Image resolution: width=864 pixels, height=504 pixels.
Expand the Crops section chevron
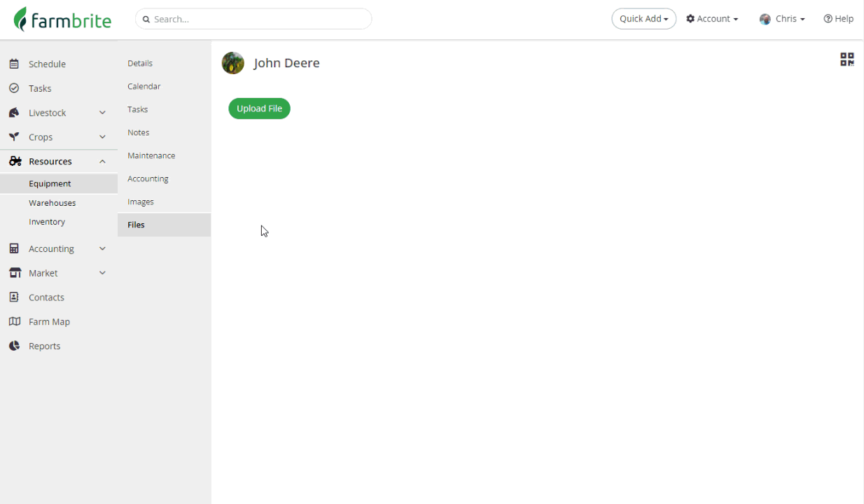pos(102,137)
